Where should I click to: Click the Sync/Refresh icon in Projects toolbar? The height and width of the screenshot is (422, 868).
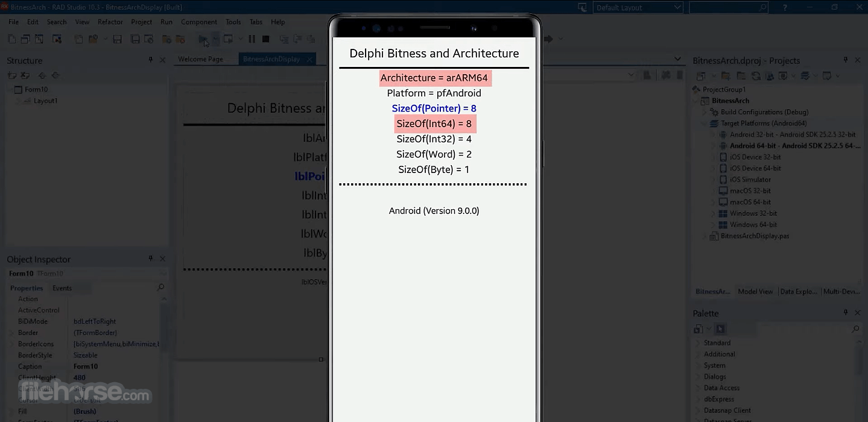[x=756, y=76]
